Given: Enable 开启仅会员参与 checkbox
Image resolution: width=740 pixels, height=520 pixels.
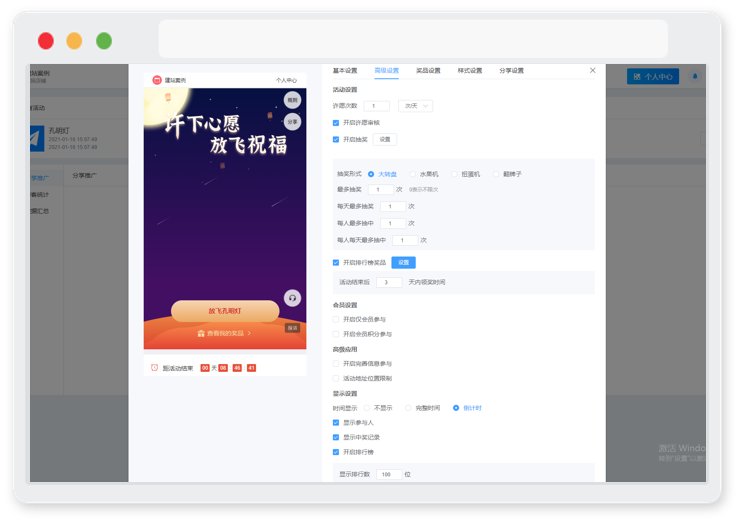Looking at the screenshot, I should pos(336,319).
